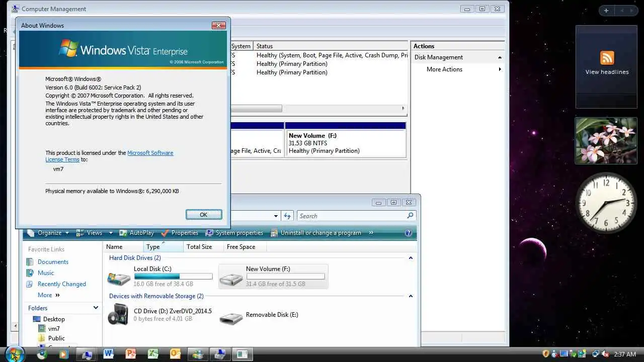This screenshot has height=362, width=644.
Task: Select Desktop in the folder tree
Action: click(54, 319)
